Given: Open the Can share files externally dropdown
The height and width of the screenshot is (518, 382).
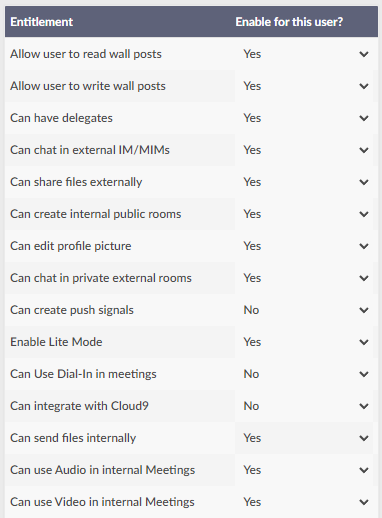Looking at the screenshot, I should pos(304,182).
